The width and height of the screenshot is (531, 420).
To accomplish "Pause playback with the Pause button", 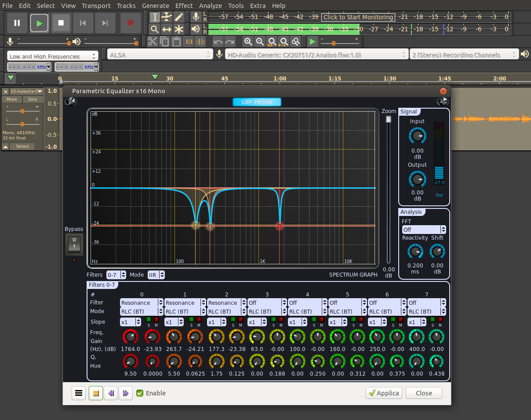I will [17, 23].
